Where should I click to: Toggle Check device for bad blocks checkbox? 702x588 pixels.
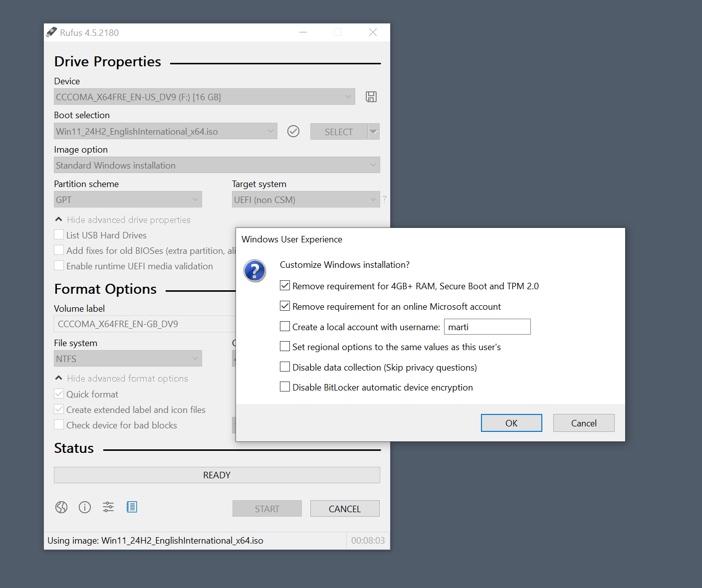pyautogui.click(x=59, y=424)
